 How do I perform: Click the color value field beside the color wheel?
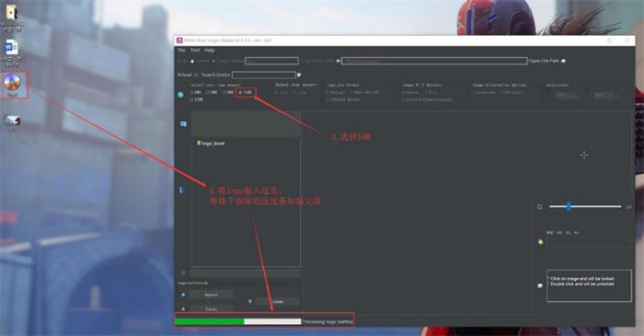point(589,241)
